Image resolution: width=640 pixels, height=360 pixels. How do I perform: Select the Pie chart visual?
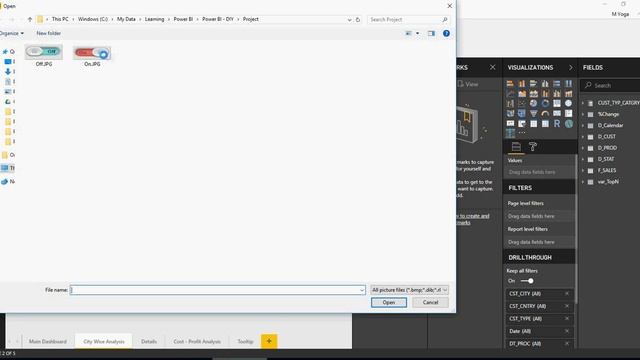(533, 103)
